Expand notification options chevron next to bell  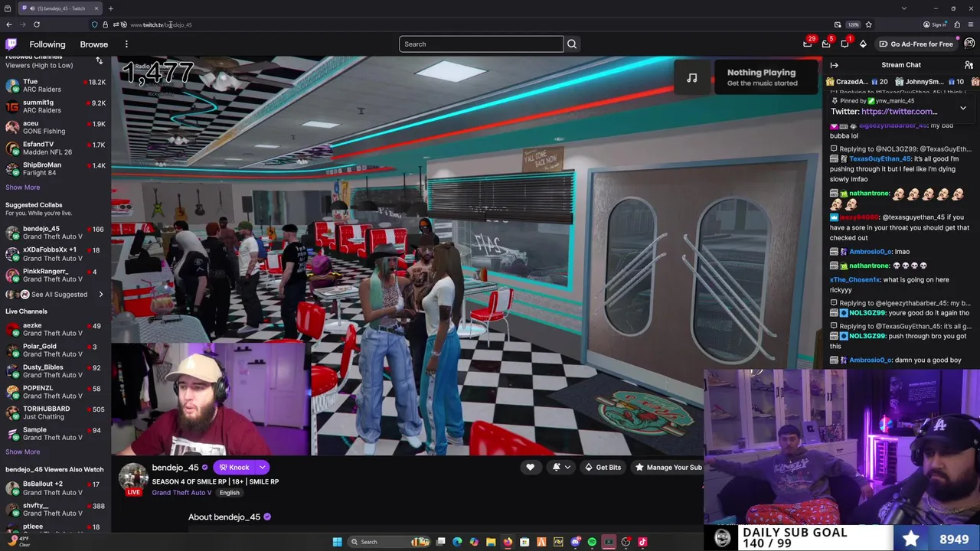pyautogui.click(x=567, y=467)
